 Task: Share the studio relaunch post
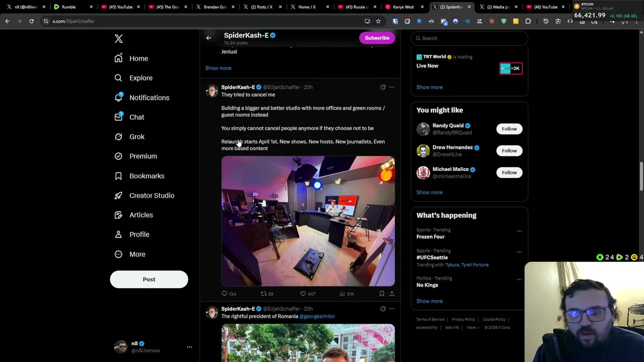[392, 294]
